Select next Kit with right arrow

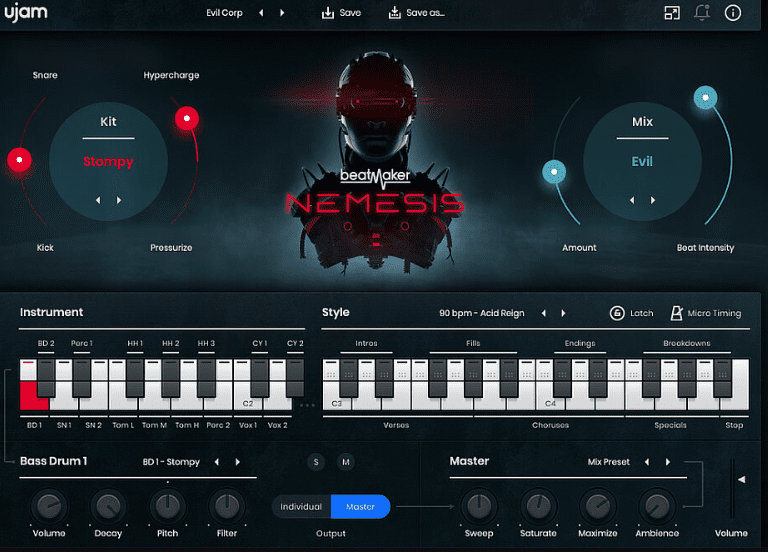coord(119,200)
